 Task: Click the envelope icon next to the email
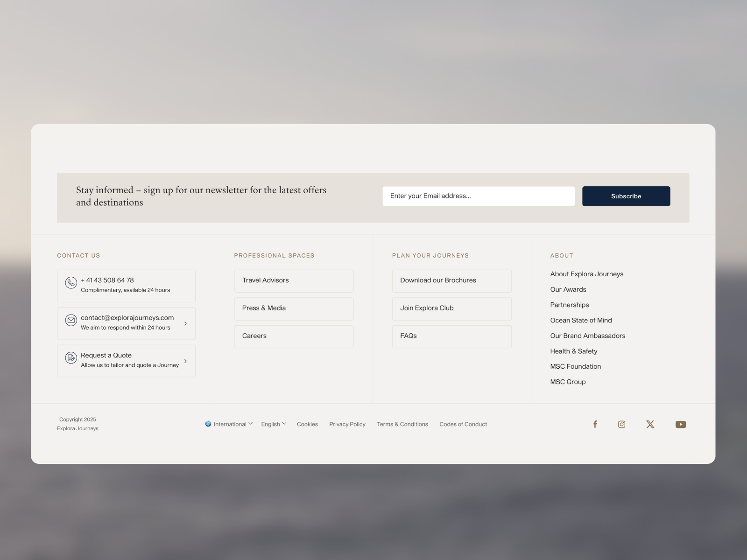pos(70,321)
